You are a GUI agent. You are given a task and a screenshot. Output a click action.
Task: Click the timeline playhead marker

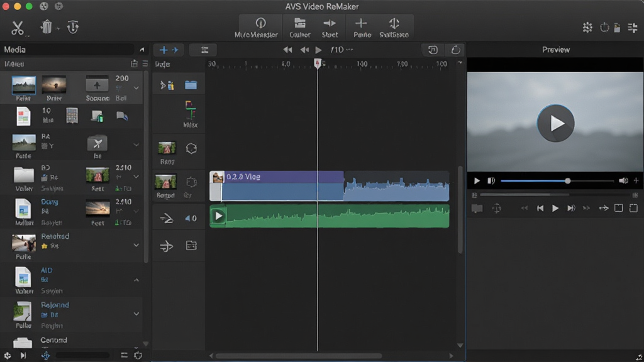(x=317, y=63)
